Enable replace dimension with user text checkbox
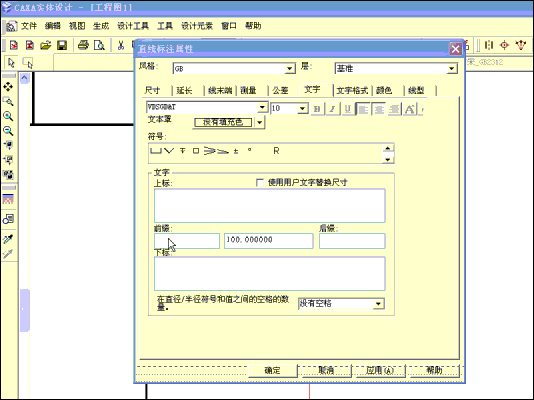 260,182
